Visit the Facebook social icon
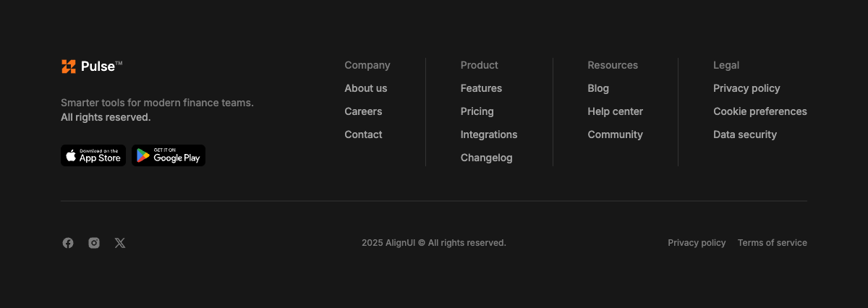The height and width of the screenshot is (308, 868). [x=68, y=243]
